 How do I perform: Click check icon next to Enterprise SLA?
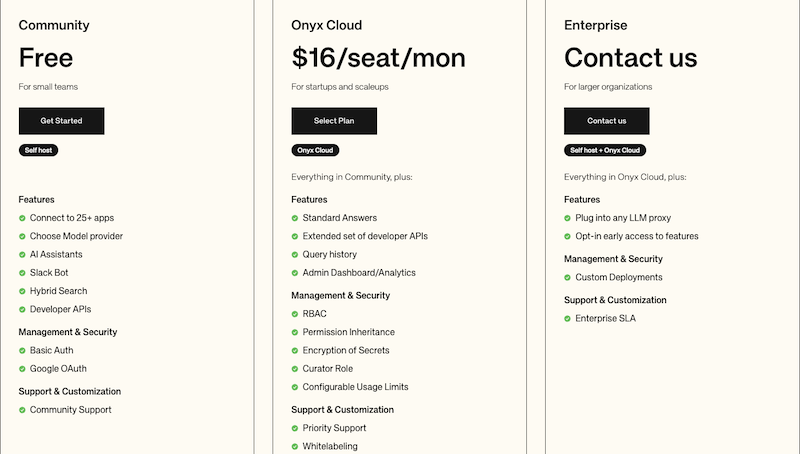pyautogui.click(x=567, y=319)
